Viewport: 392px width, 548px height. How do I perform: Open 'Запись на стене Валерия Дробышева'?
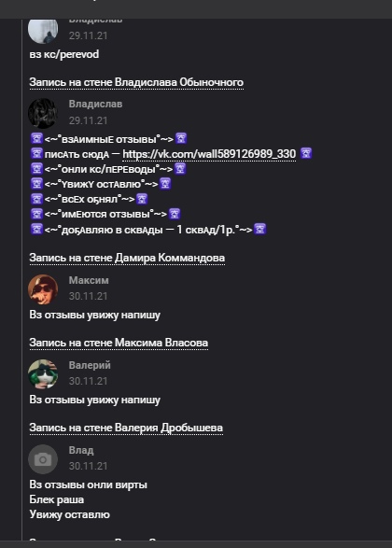tap(126, 428)
